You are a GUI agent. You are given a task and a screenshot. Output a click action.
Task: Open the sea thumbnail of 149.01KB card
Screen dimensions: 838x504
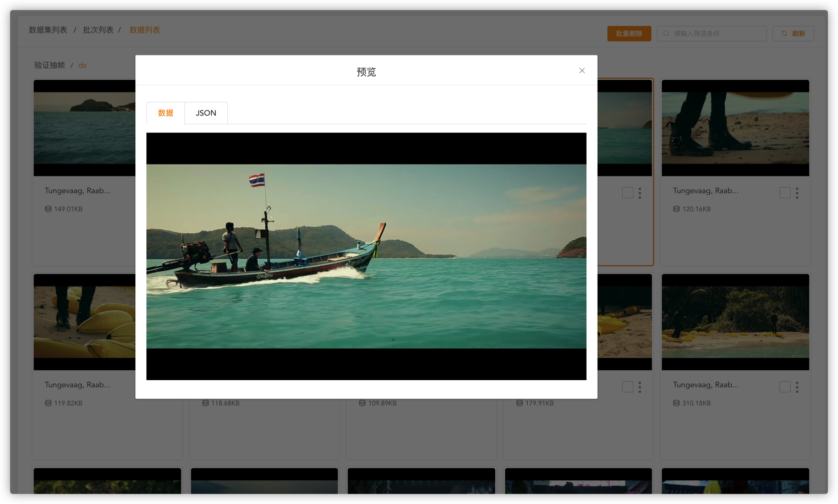pos(84,128)
